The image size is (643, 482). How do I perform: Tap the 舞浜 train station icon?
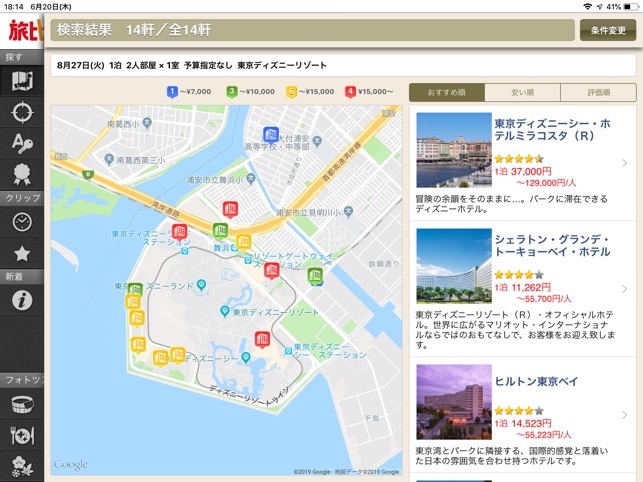pyautogui.click(x=234, y=248)
